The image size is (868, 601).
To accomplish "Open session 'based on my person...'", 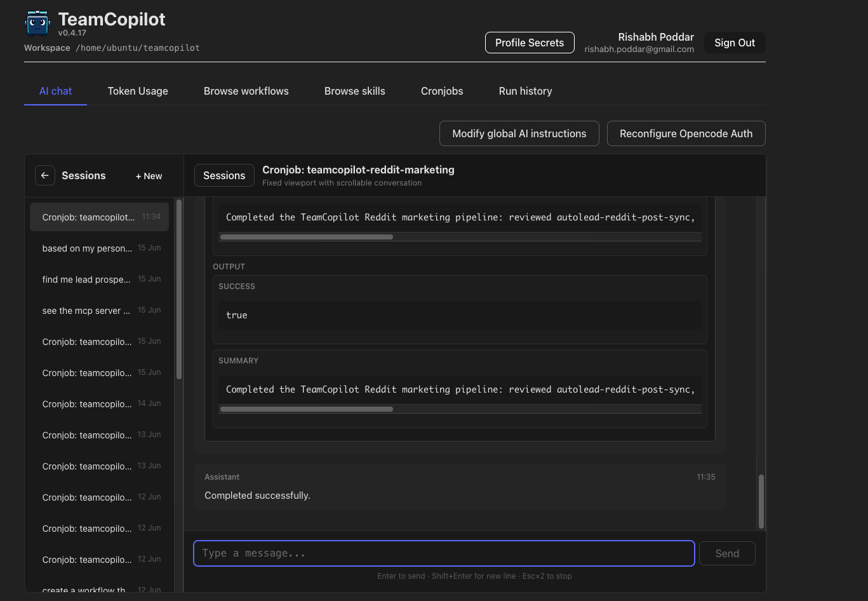I will pos(100,248).
